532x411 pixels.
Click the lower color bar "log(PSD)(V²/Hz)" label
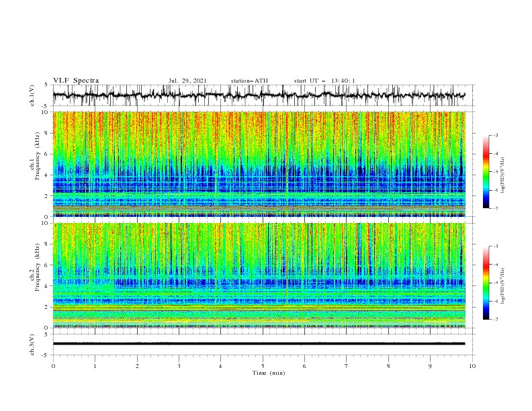[x=504, y=285]
